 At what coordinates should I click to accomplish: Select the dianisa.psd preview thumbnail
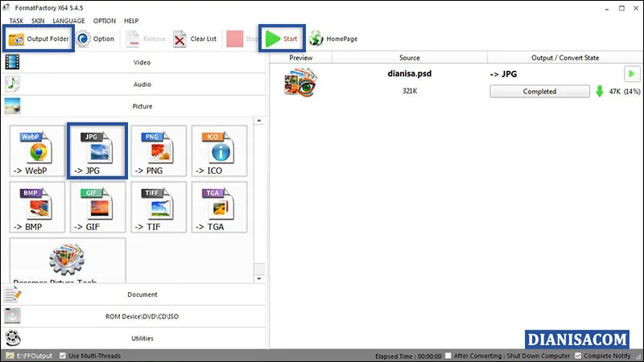[300, 83]
